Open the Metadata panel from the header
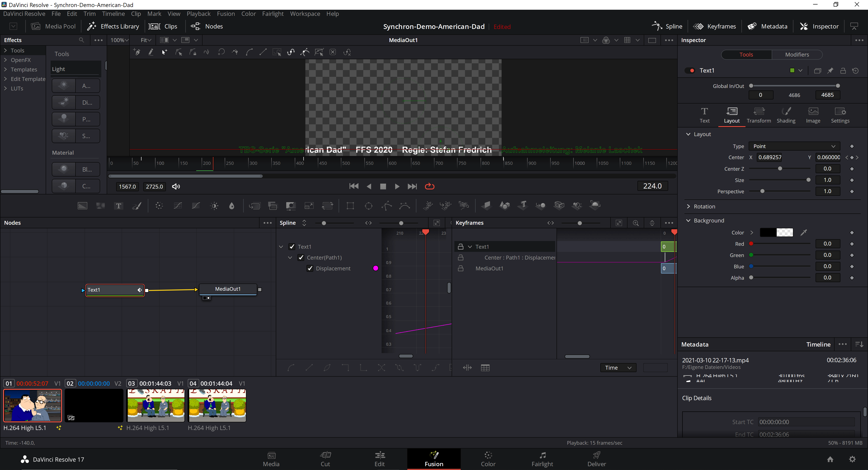The image size is (868, 470). tap(767, 26)
